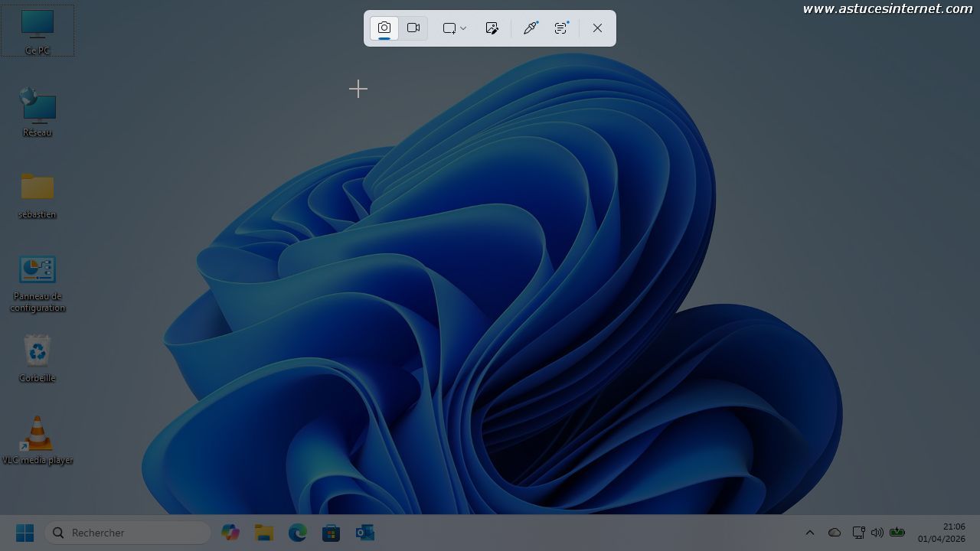This screenshot has height=551, width=980.
Task: Click the volume speaker icon in tray
Action: [877, 533]
